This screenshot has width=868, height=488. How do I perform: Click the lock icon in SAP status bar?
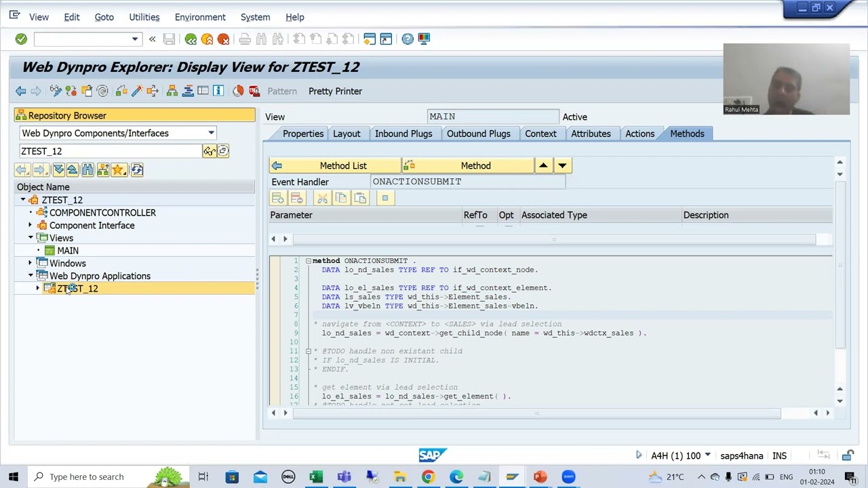(848, 455)
